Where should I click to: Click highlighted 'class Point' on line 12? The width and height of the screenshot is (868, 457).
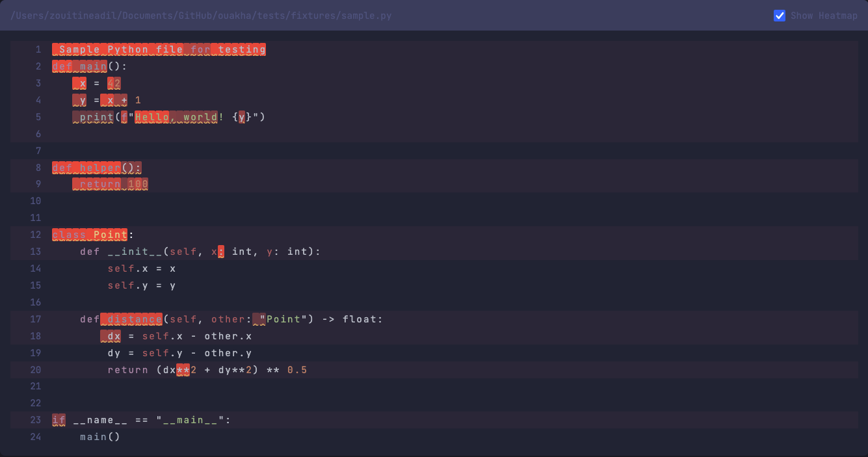(90, 235)
